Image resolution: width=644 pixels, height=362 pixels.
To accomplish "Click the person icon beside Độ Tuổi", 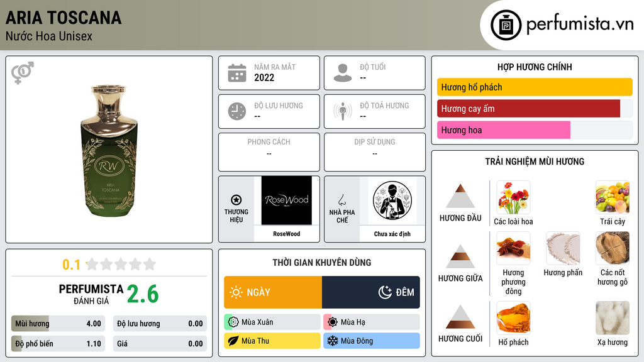I will [x=343, y=73].
